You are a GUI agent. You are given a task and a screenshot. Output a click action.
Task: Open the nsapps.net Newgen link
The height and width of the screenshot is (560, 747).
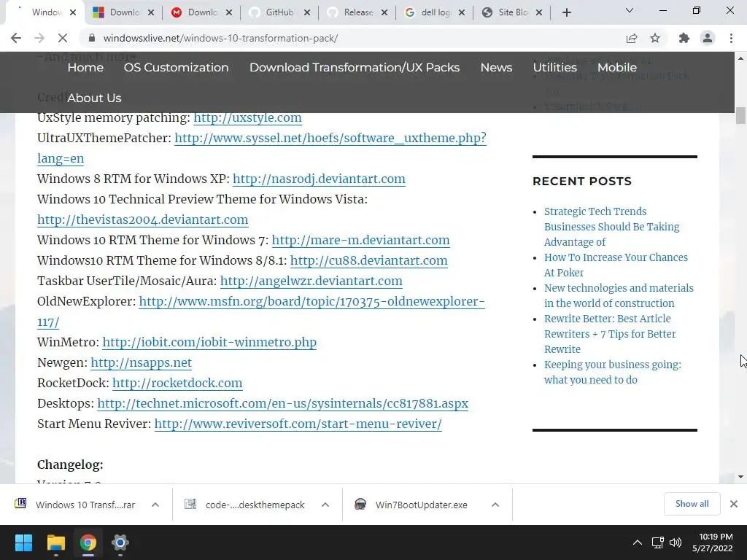tap(141, 363)
